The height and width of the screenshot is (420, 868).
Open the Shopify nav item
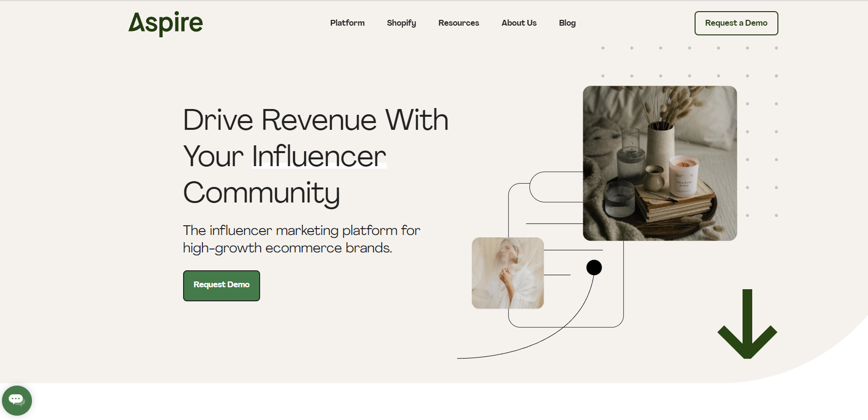(401, 23)
